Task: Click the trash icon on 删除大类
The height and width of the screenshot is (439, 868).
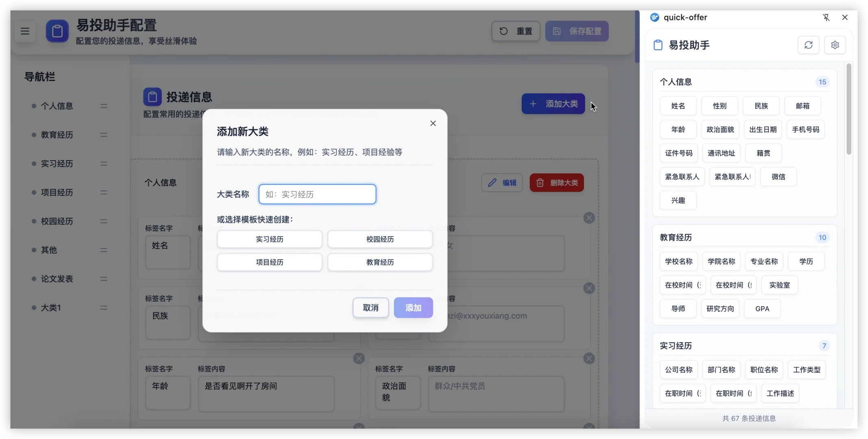Action: [540, 183]
